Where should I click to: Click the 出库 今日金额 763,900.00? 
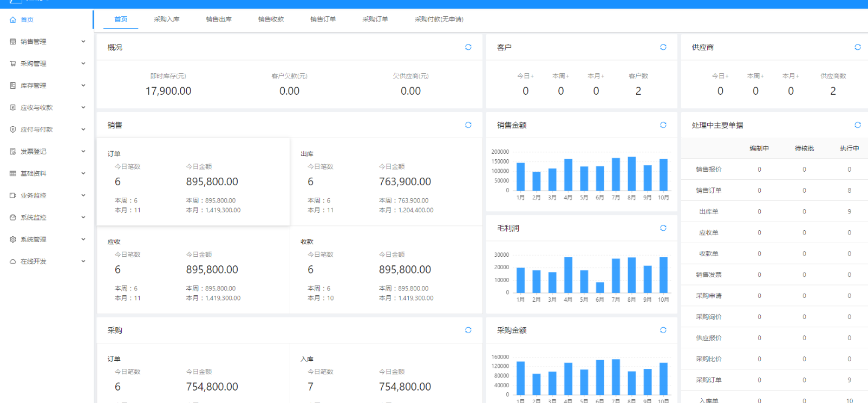tap(405, 181)
